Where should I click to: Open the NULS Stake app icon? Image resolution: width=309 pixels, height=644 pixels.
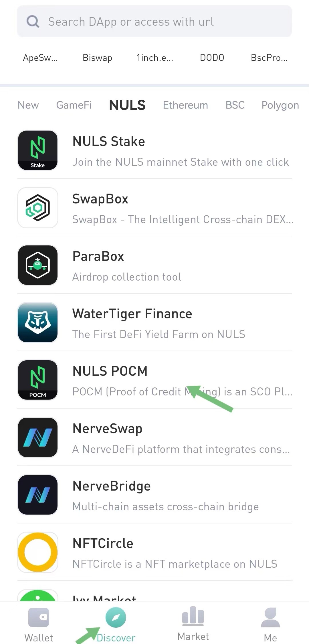[x=38, y=150]
